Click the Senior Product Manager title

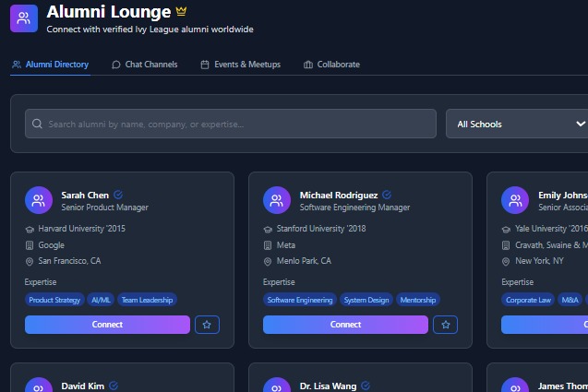click(104, 208)
